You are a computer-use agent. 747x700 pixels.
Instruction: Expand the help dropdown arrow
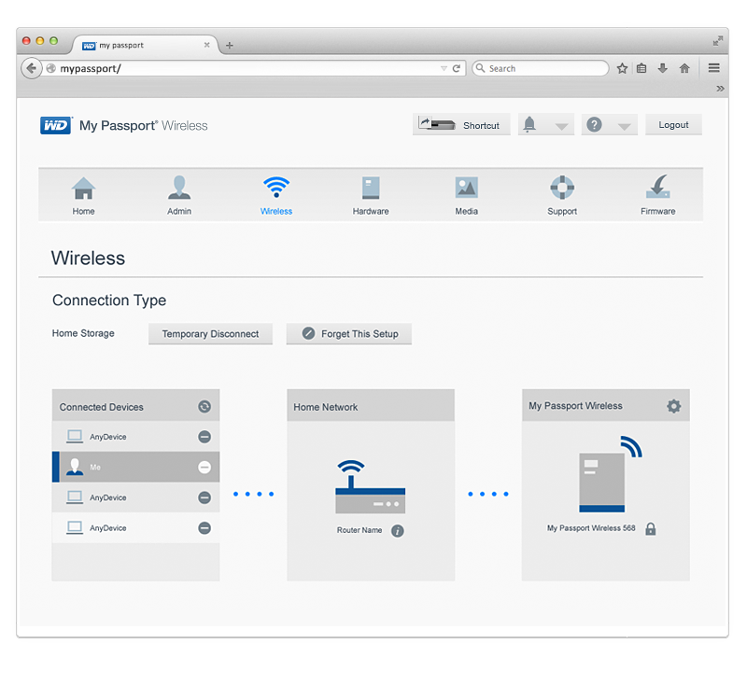click(624, 127)
